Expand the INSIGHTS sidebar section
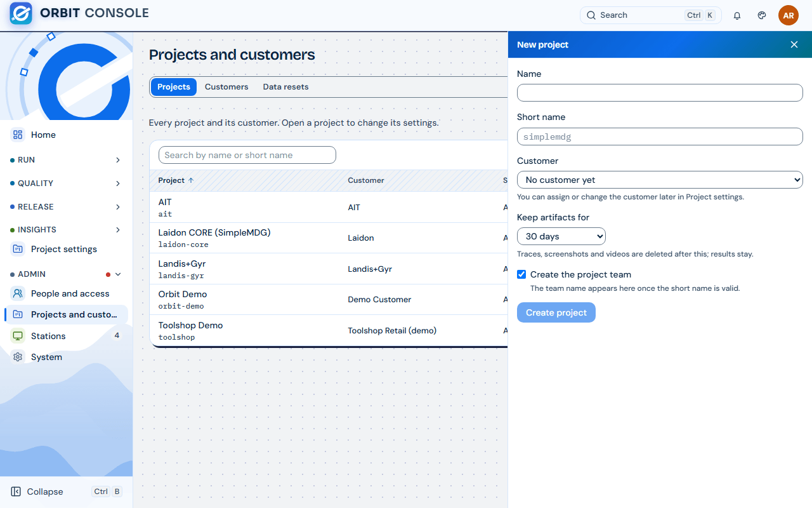 66,230
